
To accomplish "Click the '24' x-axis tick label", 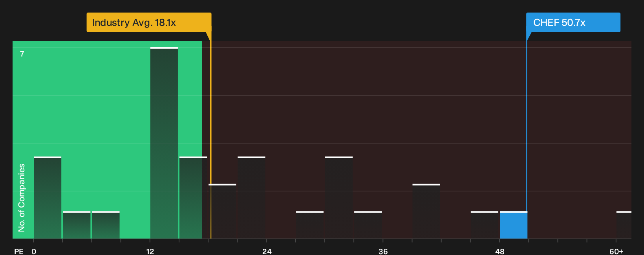I will (x=267, y=251).
